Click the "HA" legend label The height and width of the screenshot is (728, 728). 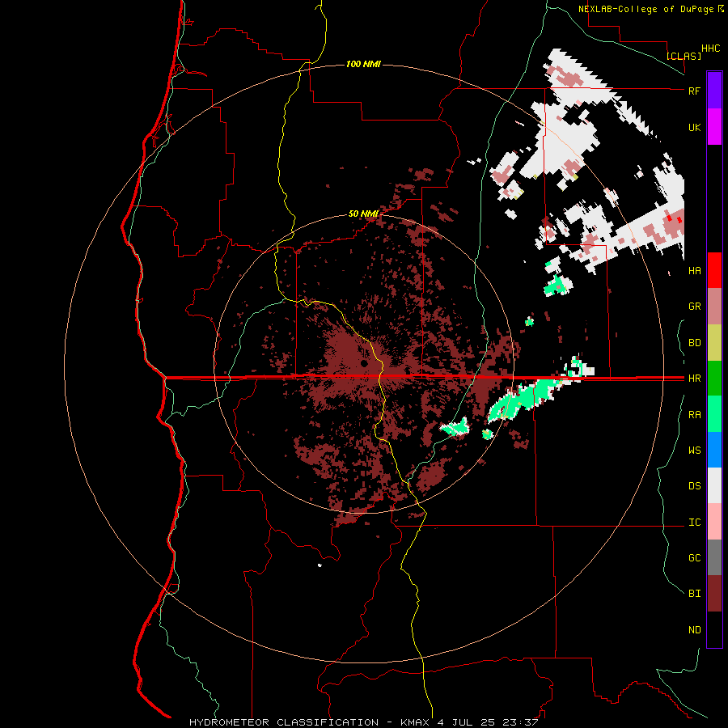(x=694, y=271)
